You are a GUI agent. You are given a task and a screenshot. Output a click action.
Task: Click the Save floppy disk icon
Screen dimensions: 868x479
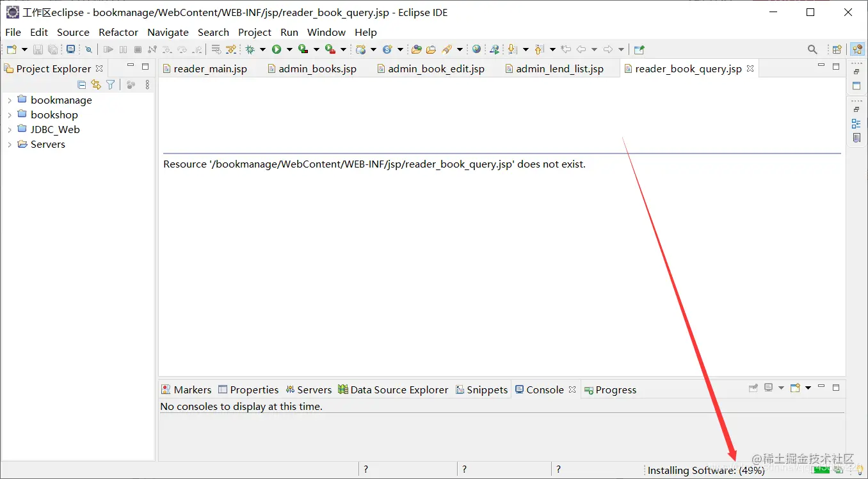[38, 49]
